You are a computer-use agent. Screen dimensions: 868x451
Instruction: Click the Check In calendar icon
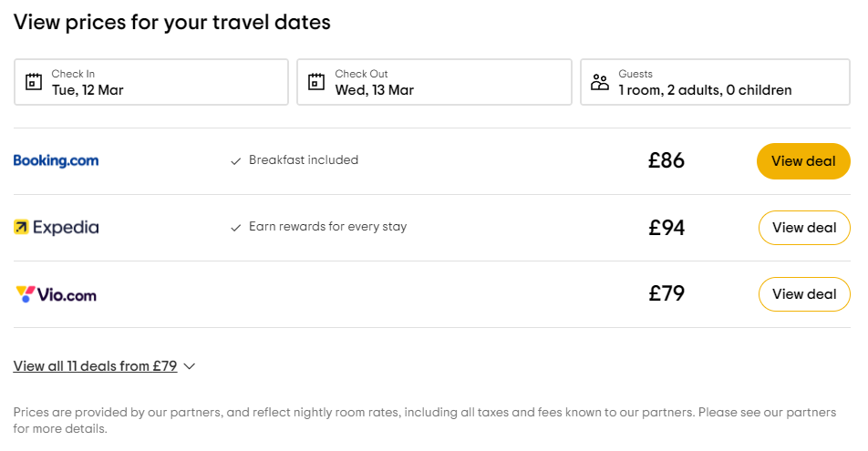(34, 82)
